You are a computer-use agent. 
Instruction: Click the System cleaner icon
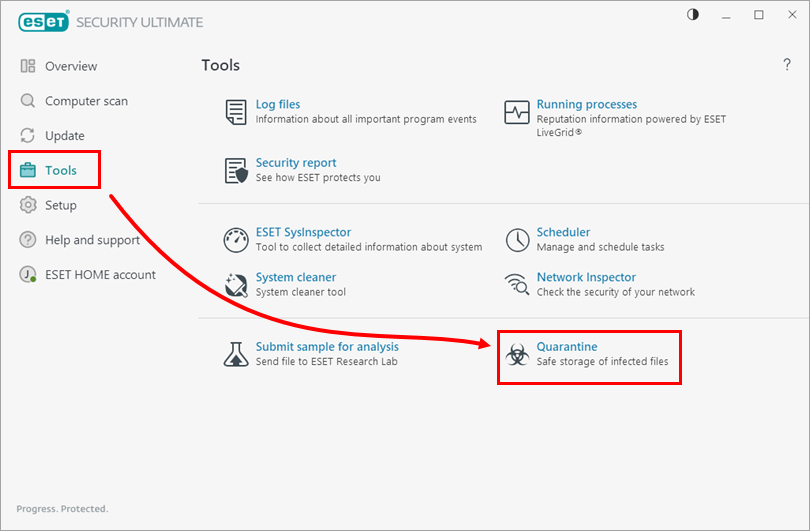coord(236,285)
